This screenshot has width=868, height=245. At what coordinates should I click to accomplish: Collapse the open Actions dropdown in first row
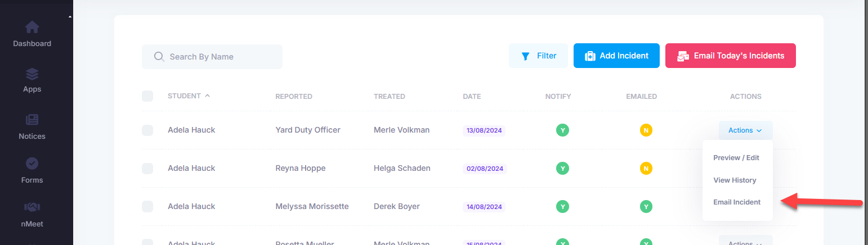[745, 130]
